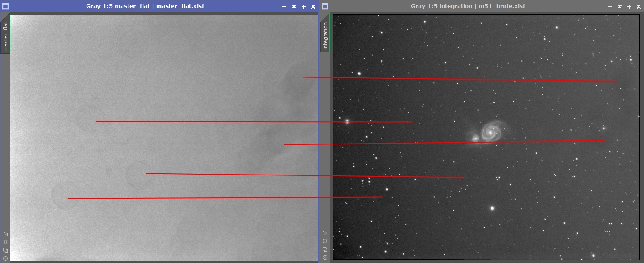Maximize the m51_brute.xisf window with plus button
644x263 pixels.
tap(629, 6)
